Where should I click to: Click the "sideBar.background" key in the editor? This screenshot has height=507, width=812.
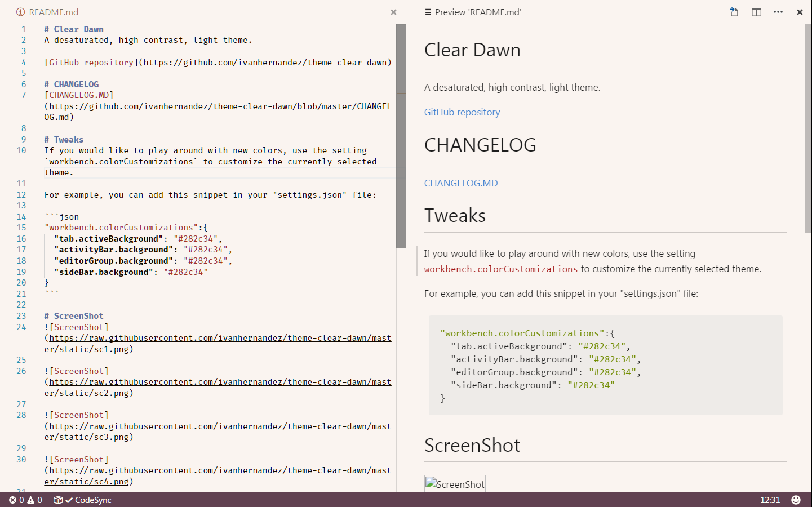point(104,272)
